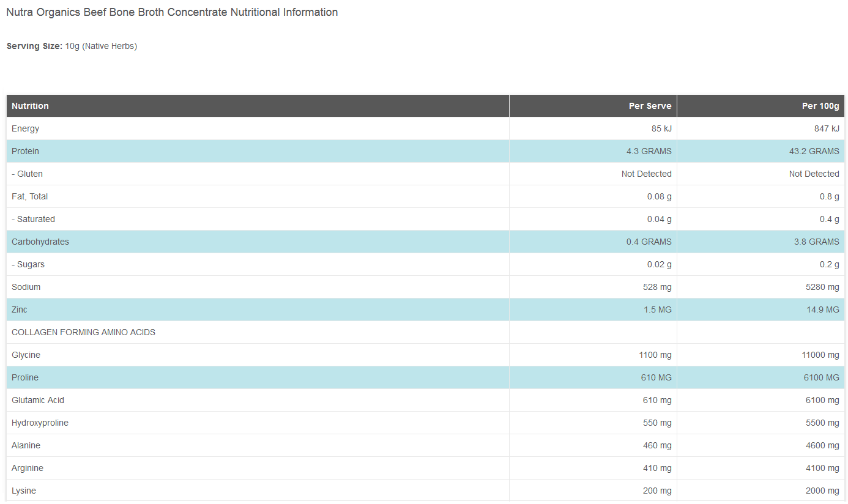Click the 4600 mg alanine value
The image size is (848, 504).
(823, 445)
